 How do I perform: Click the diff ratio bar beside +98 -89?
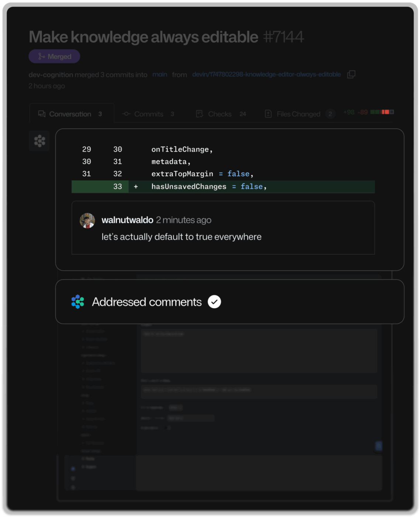[x=381, y=112]
